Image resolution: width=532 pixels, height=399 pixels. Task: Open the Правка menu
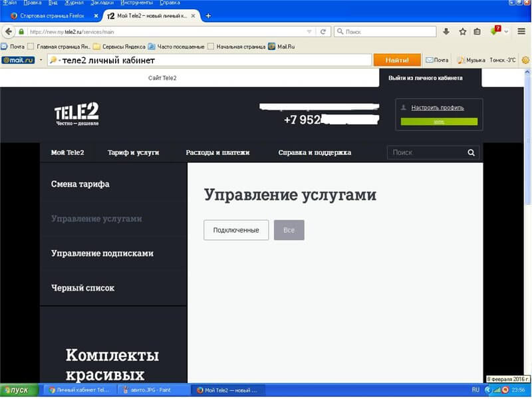point(33,3)
